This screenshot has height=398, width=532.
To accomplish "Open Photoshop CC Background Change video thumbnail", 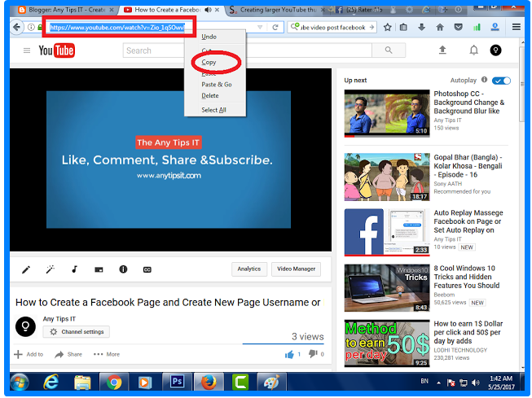I will click(387, 113).
